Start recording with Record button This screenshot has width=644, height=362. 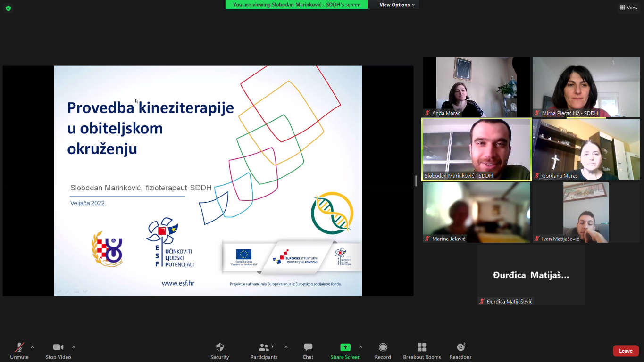click(383, 350)
